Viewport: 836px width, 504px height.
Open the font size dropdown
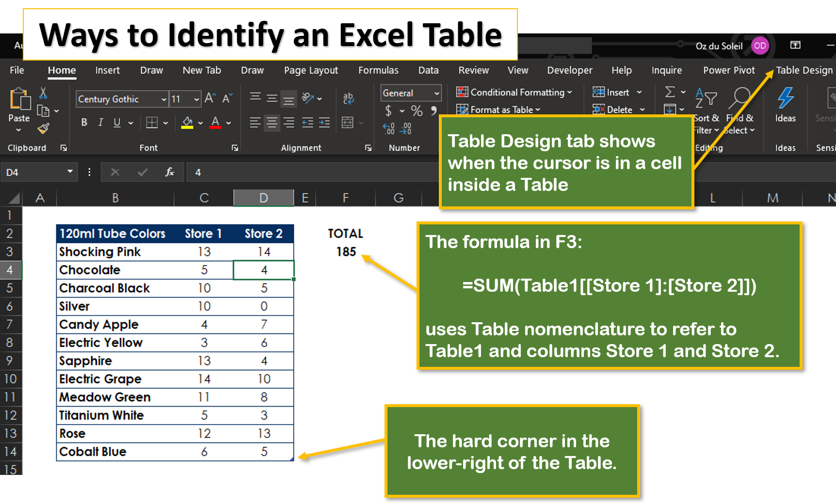click(x=196, y=99)
